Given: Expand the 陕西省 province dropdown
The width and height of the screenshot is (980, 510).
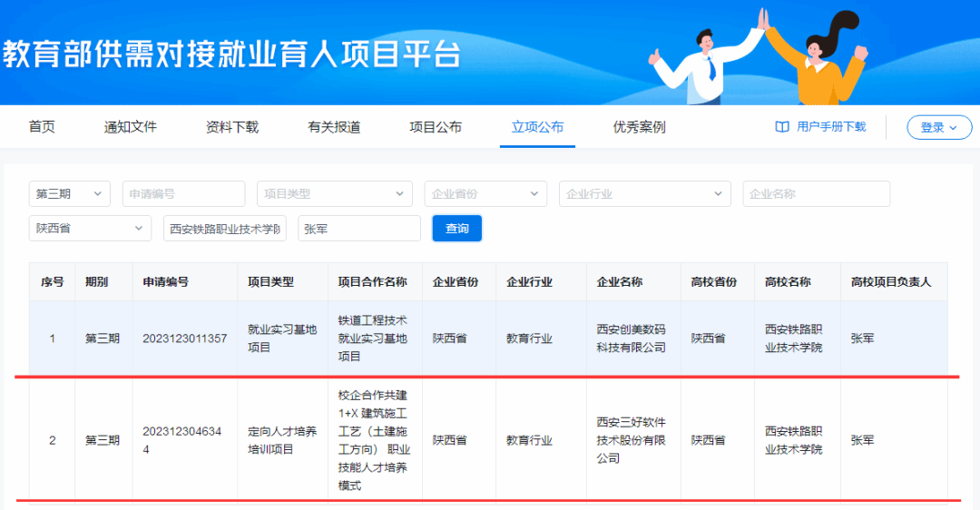Looking at the screenshot, I should click(90, 229).
